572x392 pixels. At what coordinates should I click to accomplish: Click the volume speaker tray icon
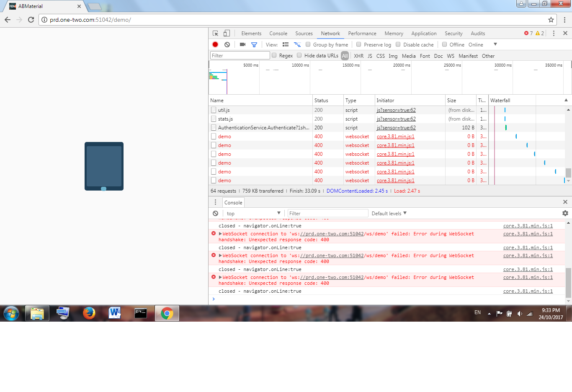(519, 314)
